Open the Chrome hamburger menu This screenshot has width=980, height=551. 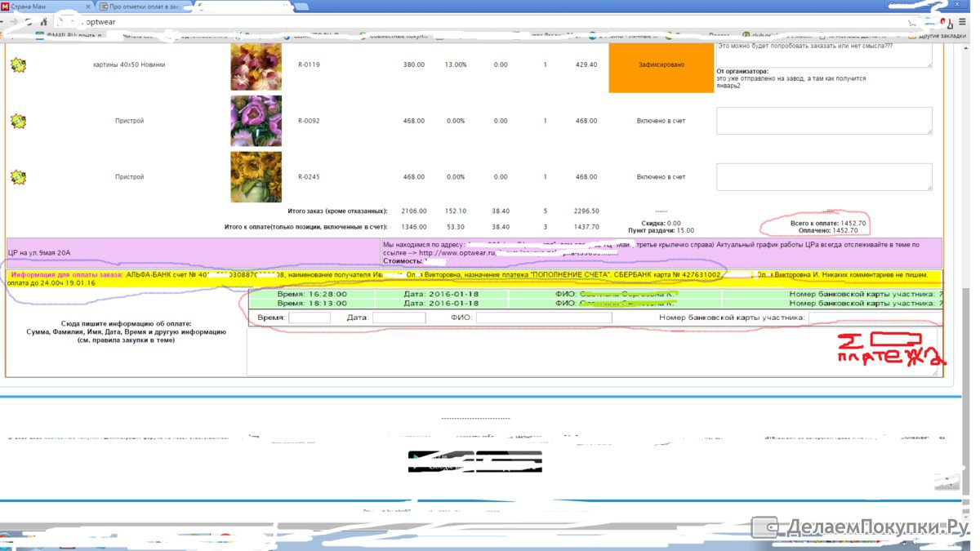[964, 22]
